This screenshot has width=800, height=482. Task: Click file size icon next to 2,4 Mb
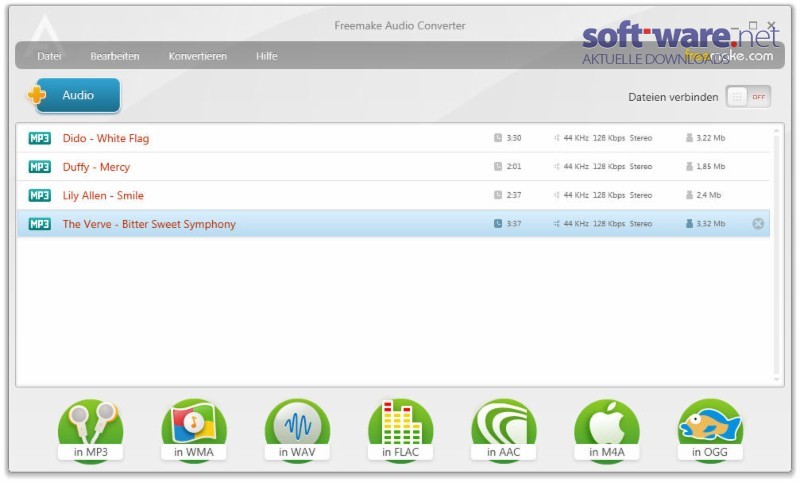(x=689, y=195)
